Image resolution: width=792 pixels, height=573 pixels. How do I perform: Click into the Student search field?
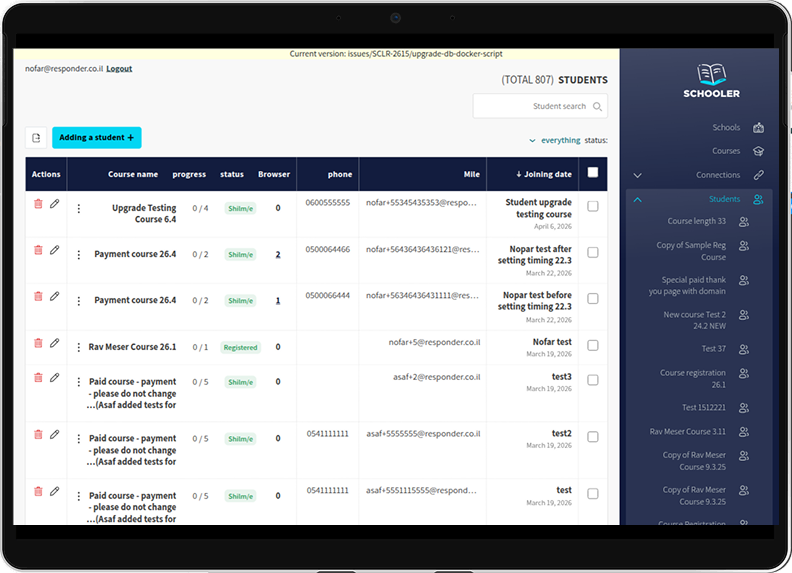click(540, 106)
